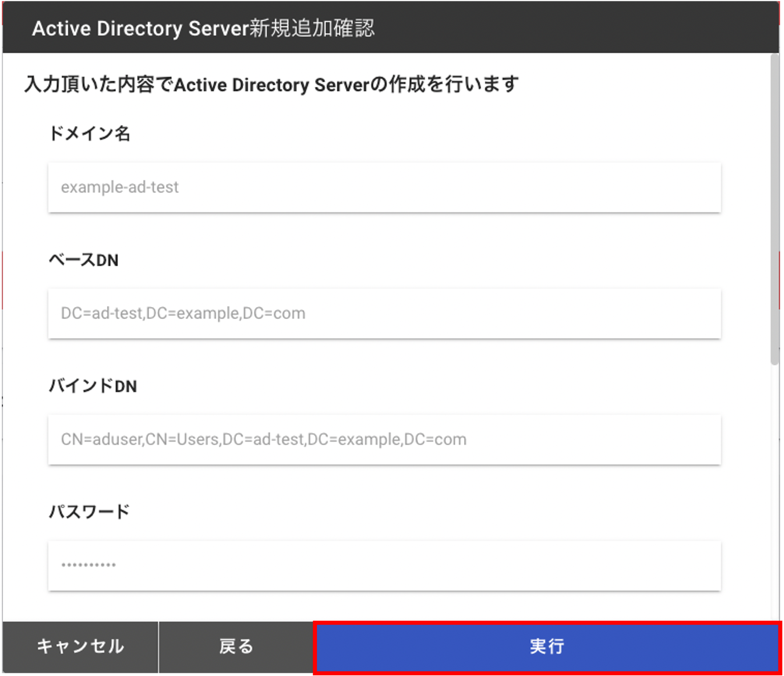Click the パスワード label
Image resolution: width=784 pixels, height=676 pixels.
tap(89, 512)
